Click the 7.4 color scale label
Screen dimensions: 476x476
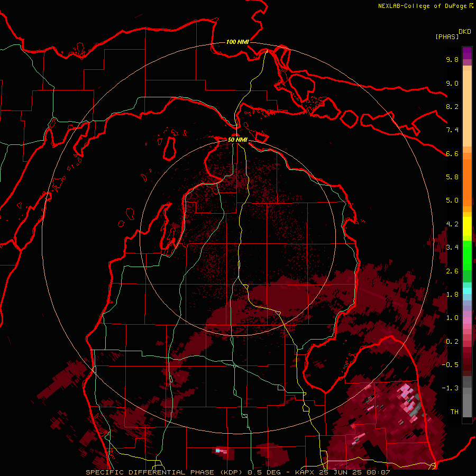pyautogui.click(x=452, y=130)
